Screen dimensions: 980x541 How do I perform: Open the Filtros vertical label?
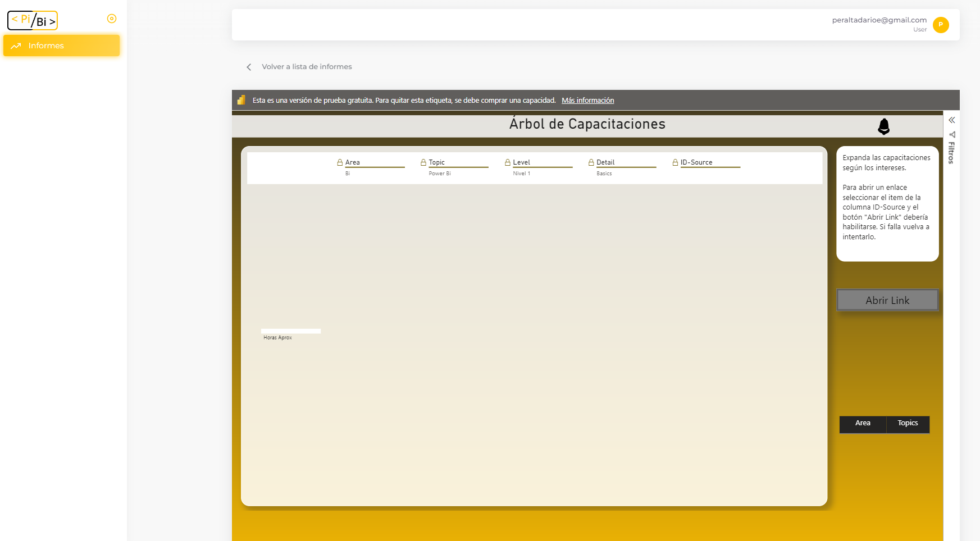pyautogui.click(x=951, y=152)
